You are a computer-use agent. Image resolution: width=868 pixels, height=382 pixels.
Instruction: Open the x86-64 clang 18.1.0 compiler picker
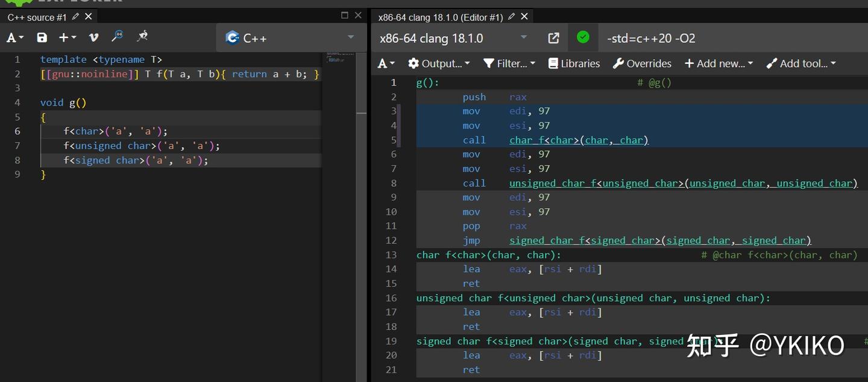[x=453, y=38]
